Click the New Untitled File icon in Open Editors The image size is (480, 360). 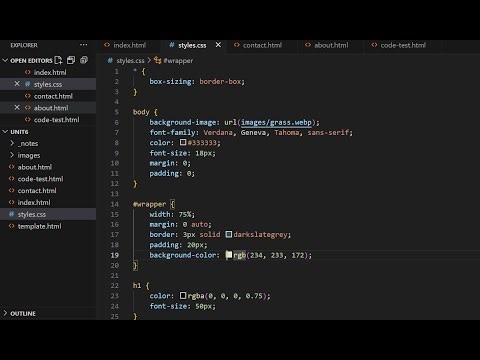tap(58, 60)
